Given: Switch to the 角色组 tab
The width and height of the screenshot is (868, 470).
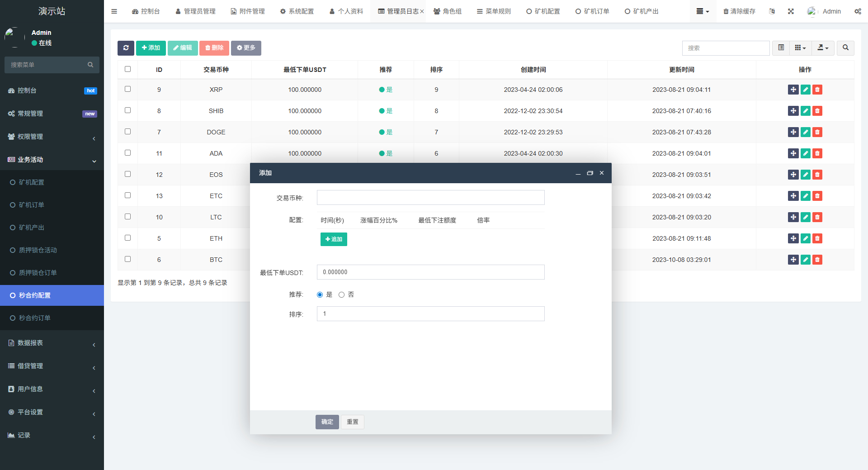Looking at the screenshot, I should coord(448,11).
